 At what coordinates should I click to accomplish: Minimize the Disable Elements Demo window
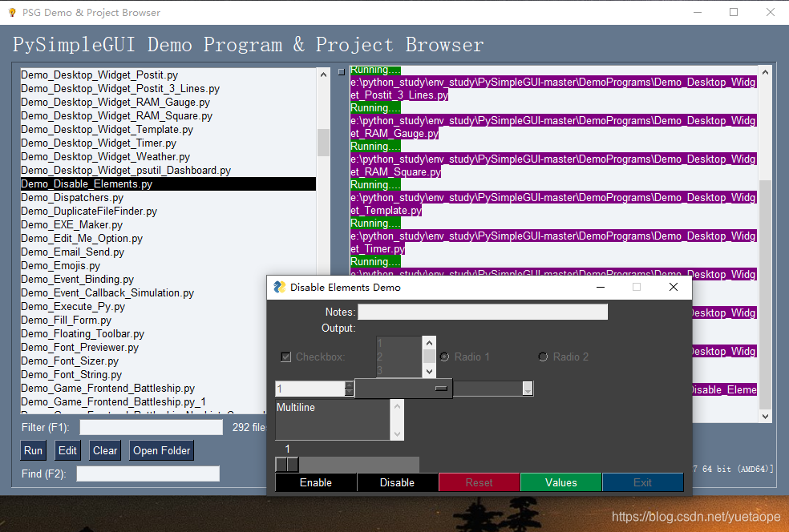click(x=601, y=287)
